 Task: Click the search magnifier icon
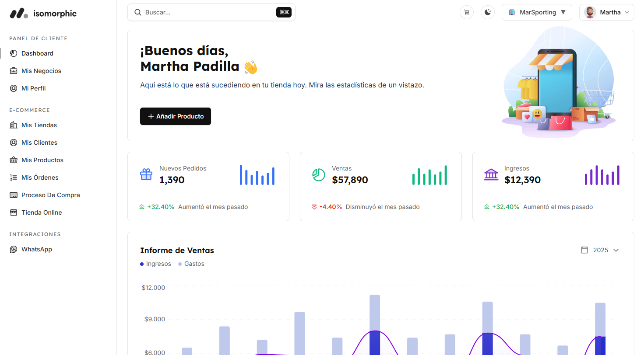tap(138, 12)
